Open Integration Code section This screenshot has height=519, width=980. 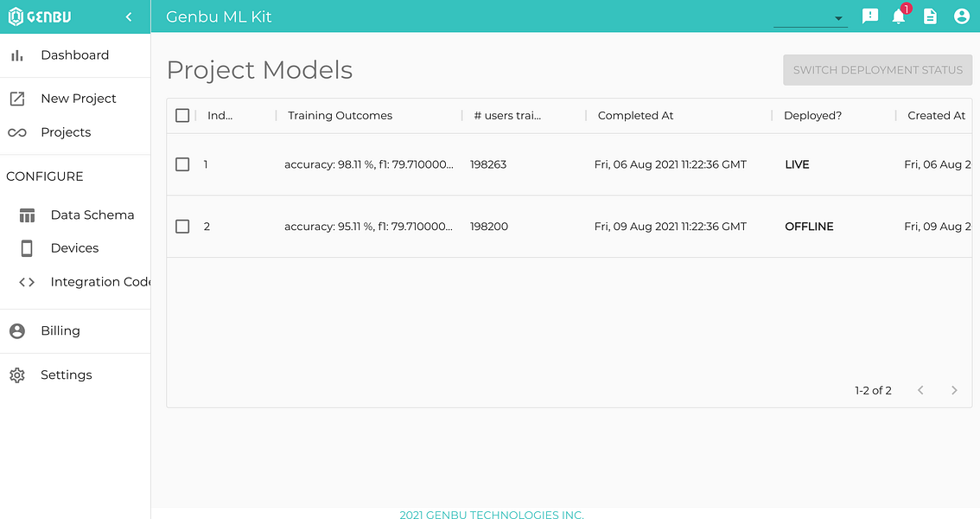click(100, 281)
